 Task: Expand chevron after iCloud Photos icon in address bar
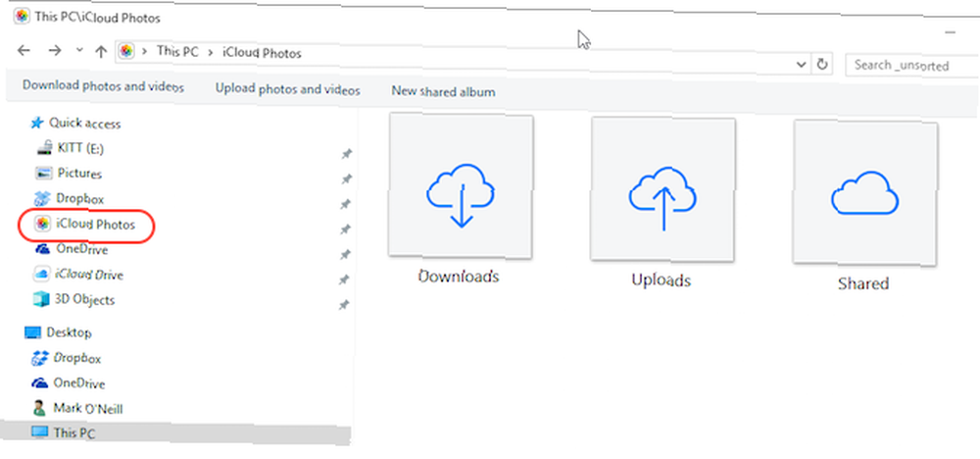pos(144,52)
